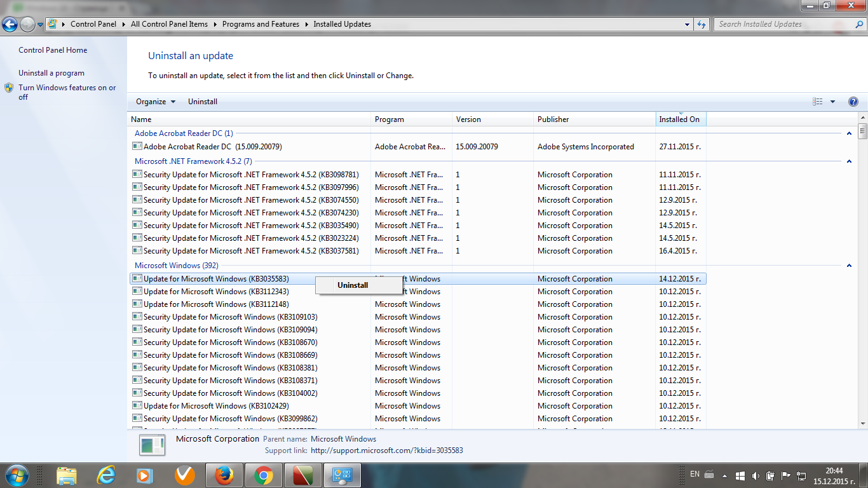Click the Change your view icon
This screenshot has height=488, width=868.
(817, 102)
